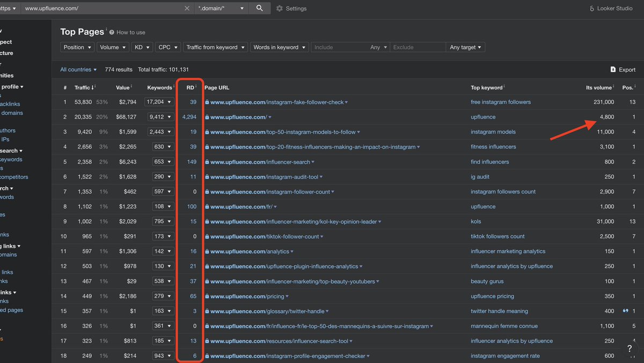Click the search magnifier icon
This screenshot has width=644, height=363.
pos(260,8)
